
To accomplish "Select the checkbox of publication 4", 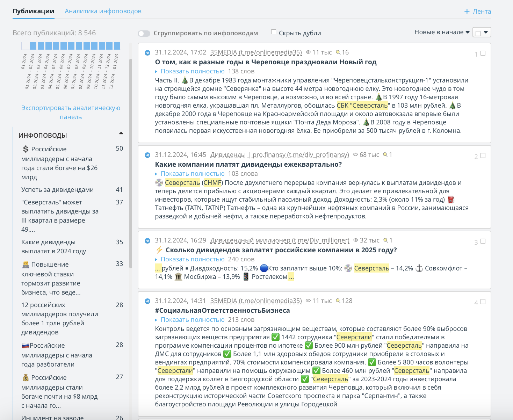I will (x=483, y=302).
